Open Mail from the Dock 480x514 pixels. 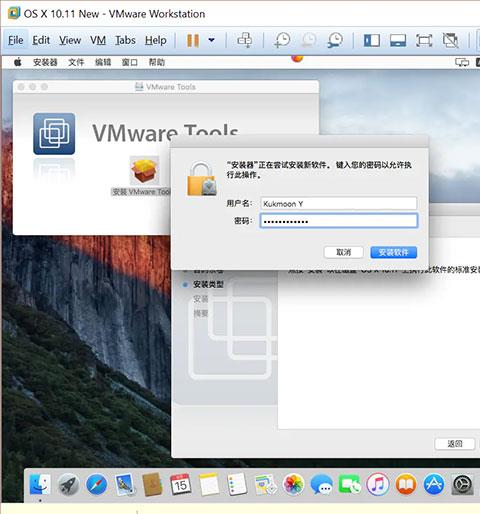(x=125, y=484)
